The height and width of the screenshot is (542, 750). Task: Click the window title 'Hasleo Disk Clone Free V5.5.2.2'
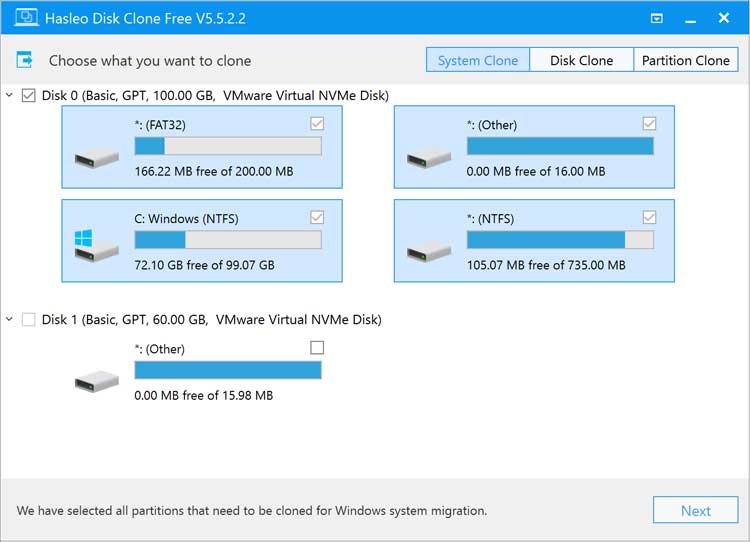click(145, 18)
